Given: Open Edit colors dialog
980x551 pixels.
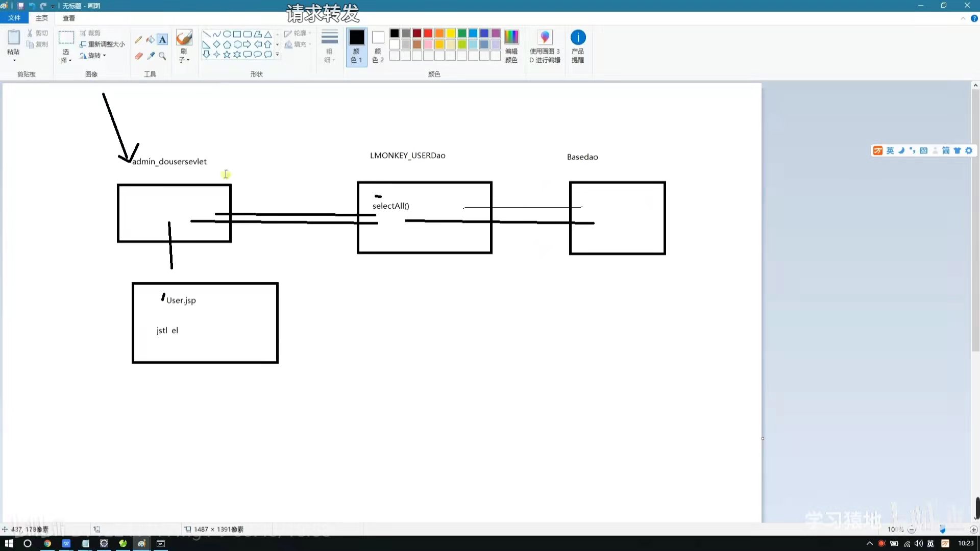Looking at the screenshot, I should pyautogui.click(x=511, y=46).
